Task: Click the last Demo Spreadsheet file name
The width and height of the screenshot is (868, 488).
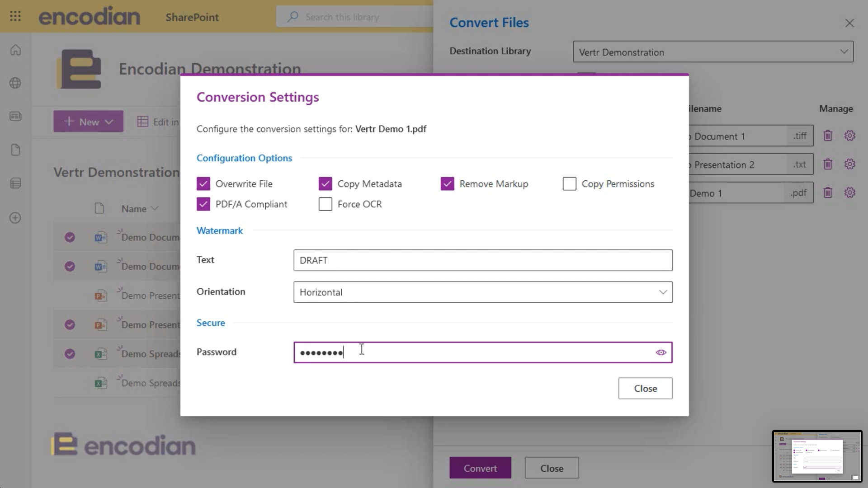Action: coord(151,383)
